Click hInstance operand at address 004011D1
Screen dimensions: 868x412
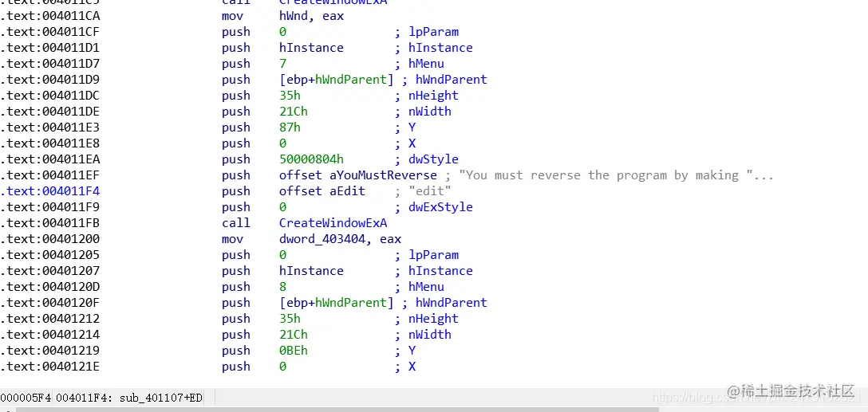(312, 48)
